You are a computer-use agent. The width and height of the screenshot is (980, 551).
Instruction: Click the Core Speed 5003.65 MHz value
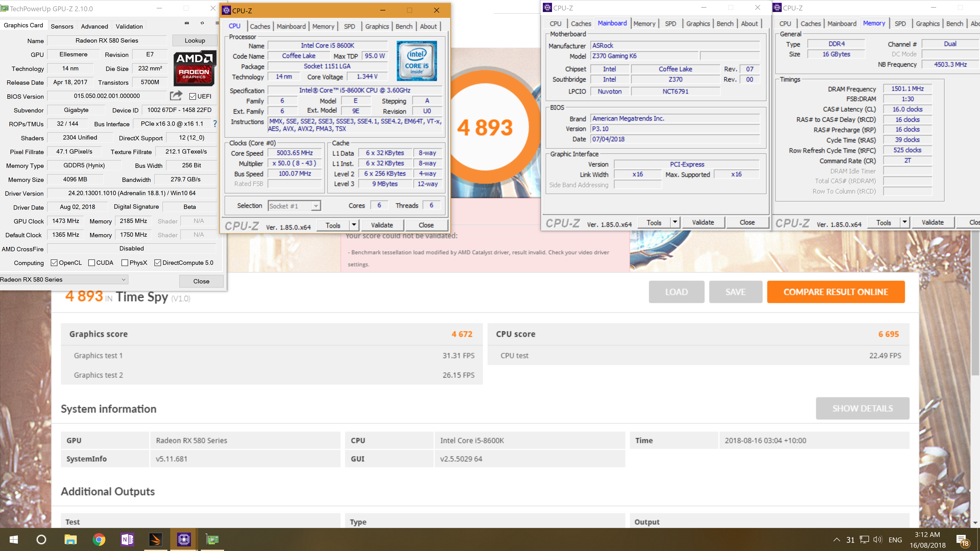point(295,153)
